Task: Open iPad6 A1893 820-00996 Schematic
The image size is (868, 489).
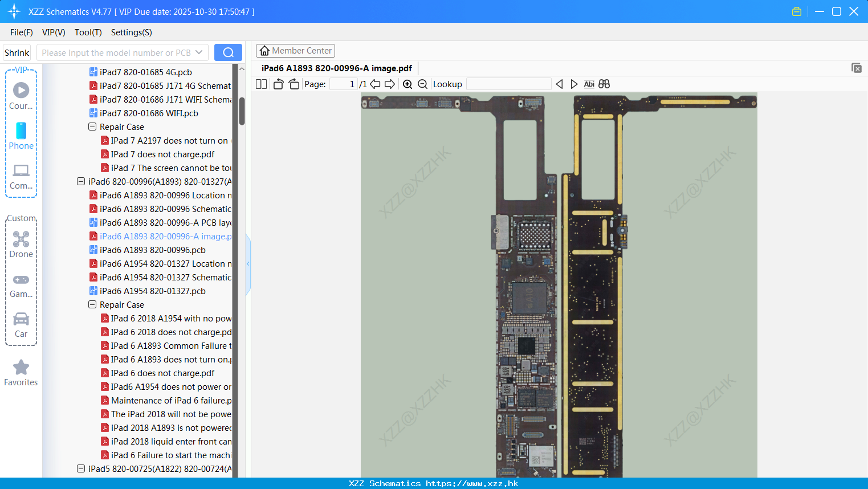Action: (x=160, y=209)
